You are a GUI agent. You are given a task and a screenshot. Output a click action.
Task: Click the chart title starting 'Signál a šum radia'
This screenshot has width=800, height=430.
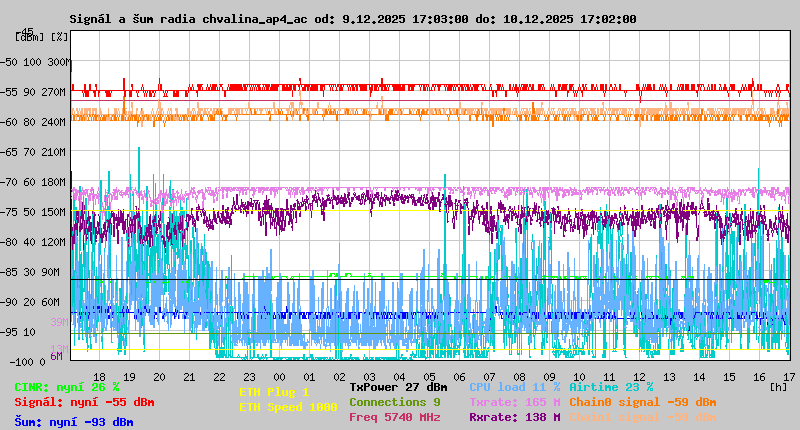point(352,19)
